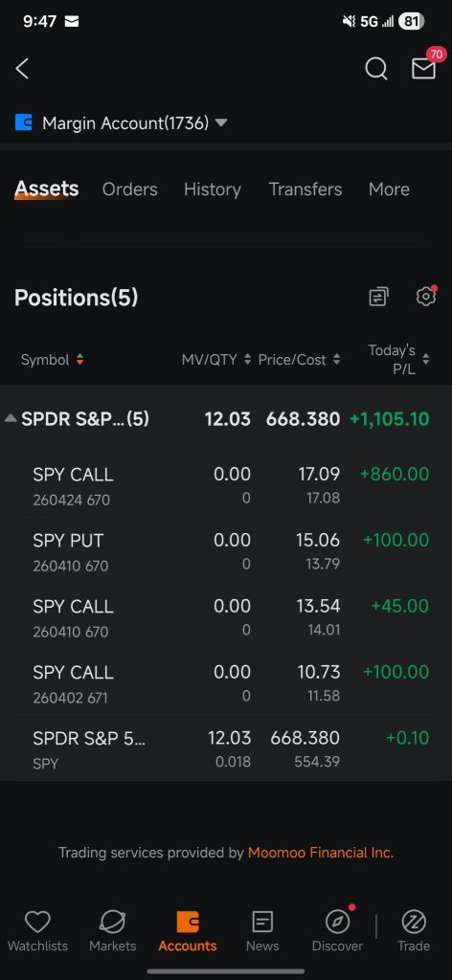Collapse the SPDR S&P group triangle
This screenshot has width=452, height=980.
[11, 418]
